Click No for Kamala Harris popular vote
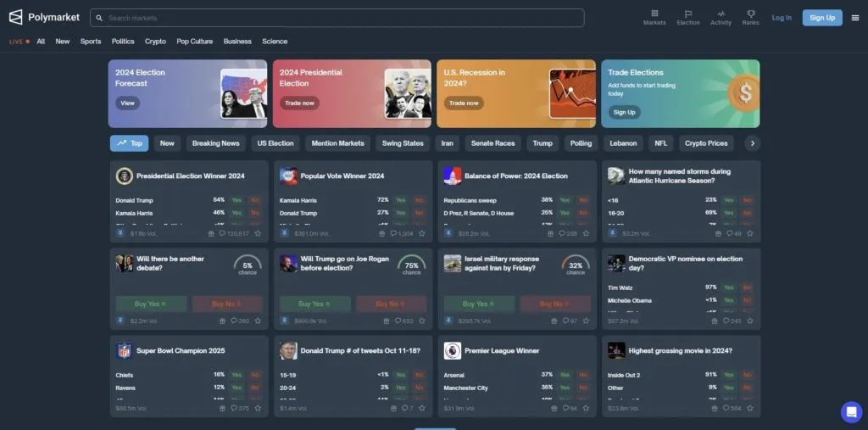The image size is (868, 430). point(419,200)
